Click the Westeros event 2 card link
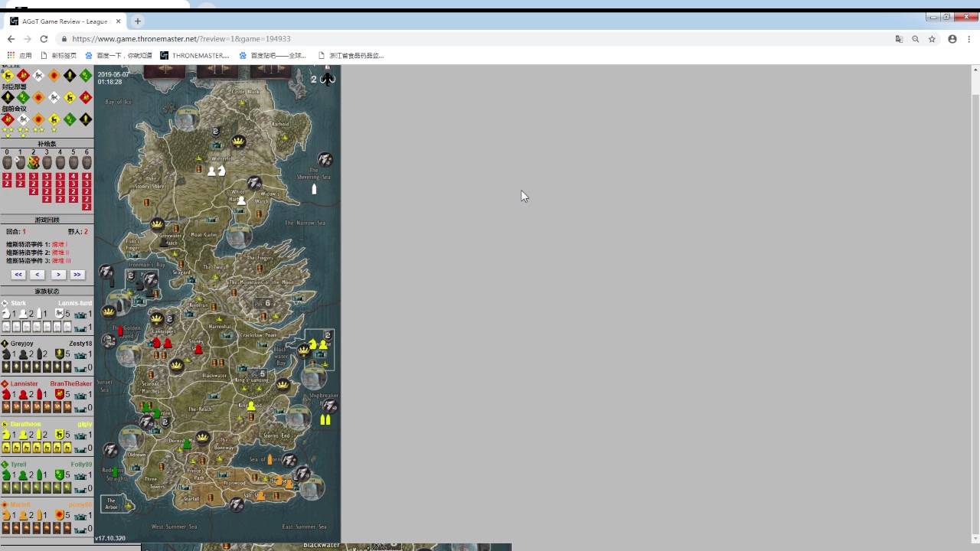The width and height of the screenshot is (980, 551). coord(60,253)
